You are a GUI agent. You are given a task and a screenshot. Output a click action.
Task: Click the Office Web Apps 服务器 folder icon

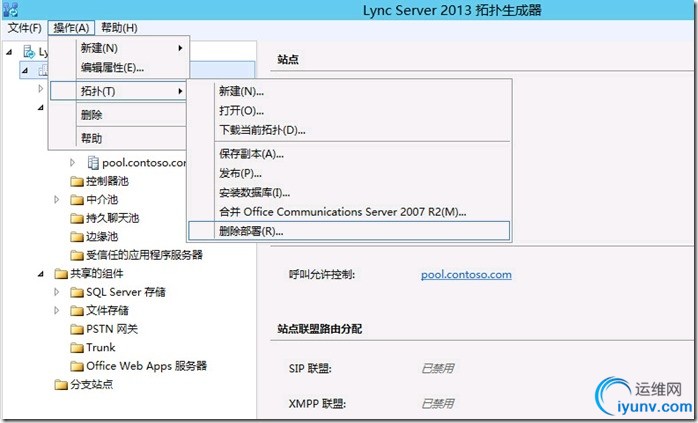(77, 366)
